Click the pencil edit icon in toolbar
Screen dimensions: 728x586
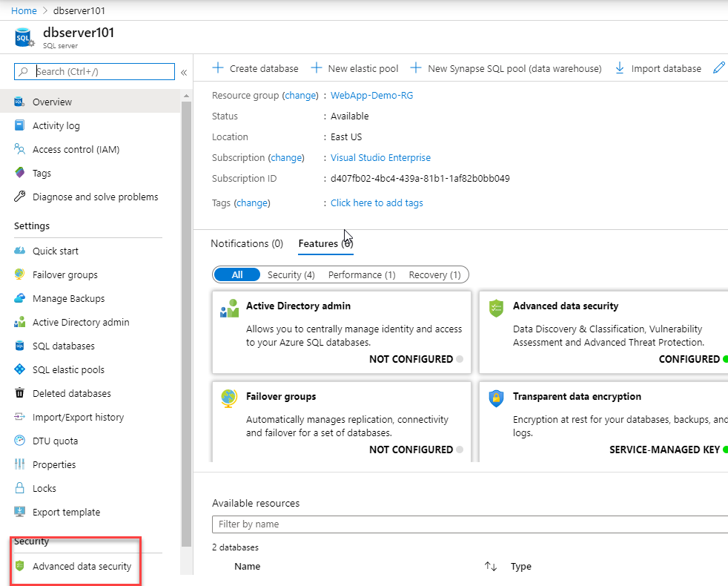[x=718, y=68]
